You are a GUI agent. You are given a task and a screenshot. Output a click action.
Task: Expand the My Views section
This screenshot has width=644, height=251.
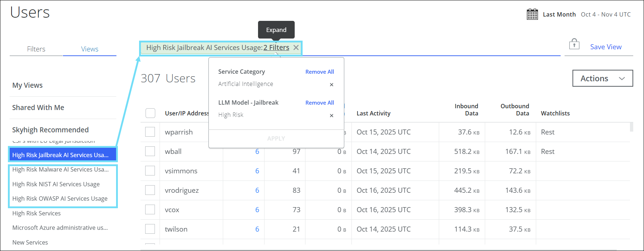[28, 85]
